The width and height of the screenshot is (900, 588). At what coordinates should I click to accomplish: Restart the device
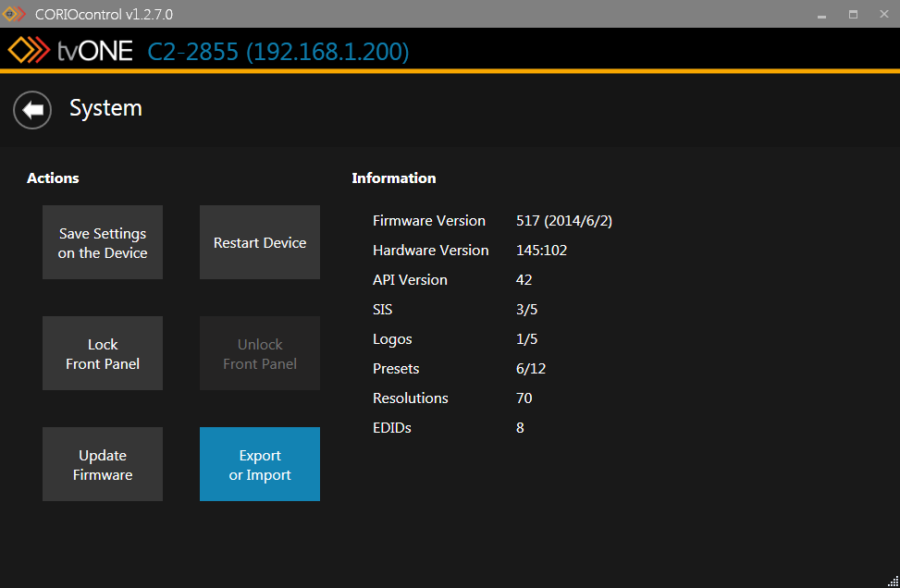259,242
